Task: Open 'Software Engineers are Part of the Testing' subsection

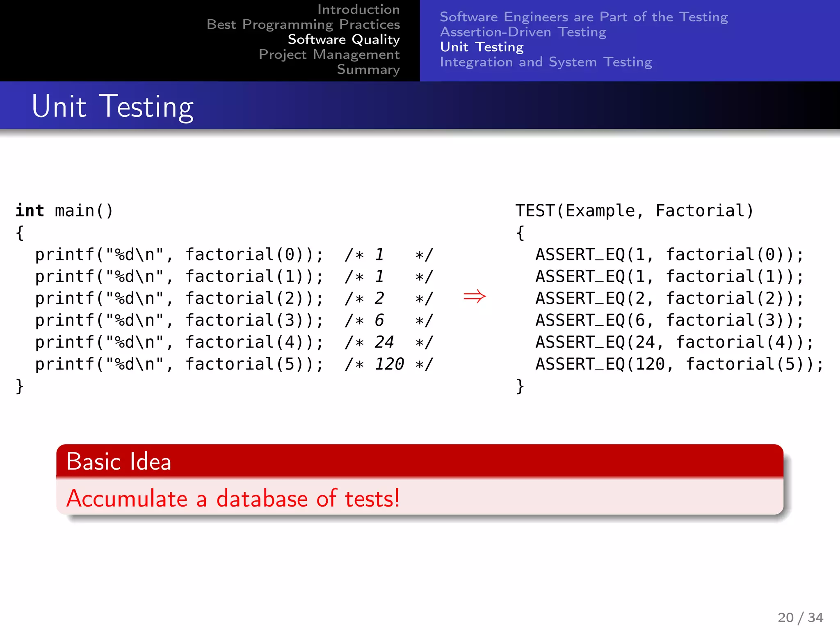Action: [x=584, y=17]
